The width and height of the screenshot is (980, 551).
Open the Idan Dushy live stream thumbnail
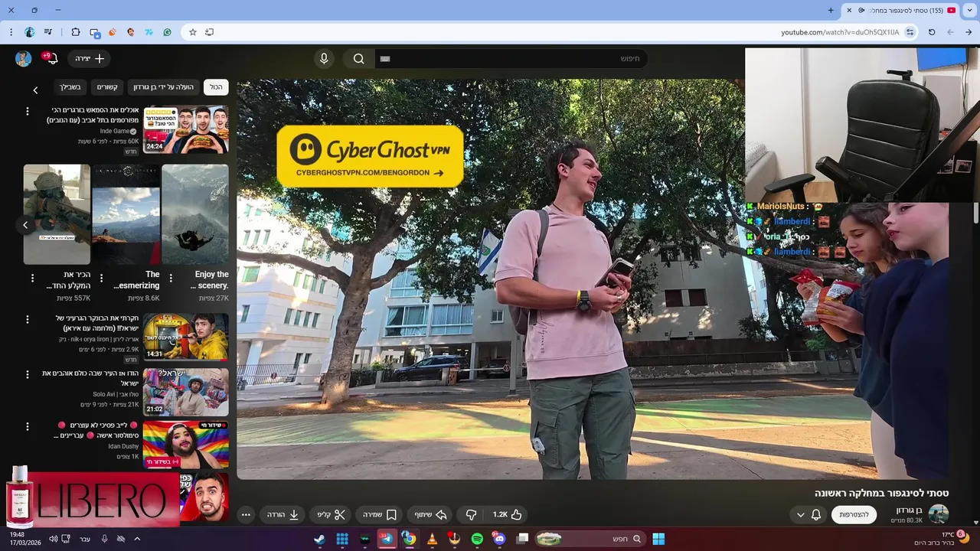point(186,445)
